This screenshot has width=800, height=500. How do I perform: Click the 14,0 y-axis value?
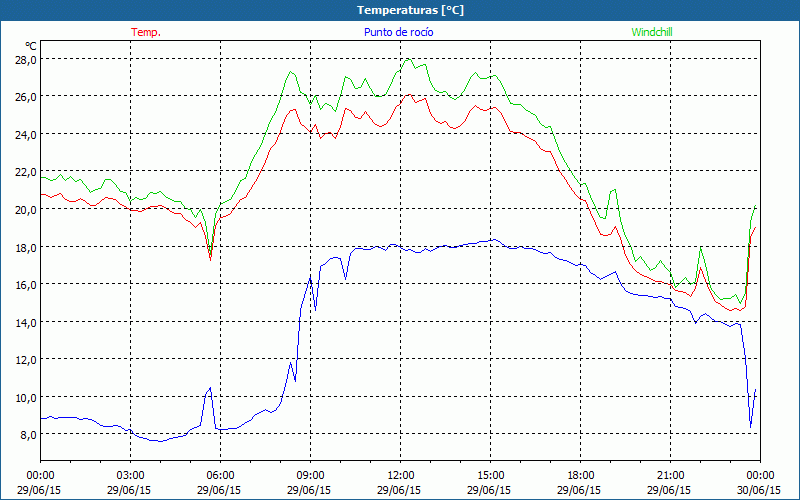[26, 322]
